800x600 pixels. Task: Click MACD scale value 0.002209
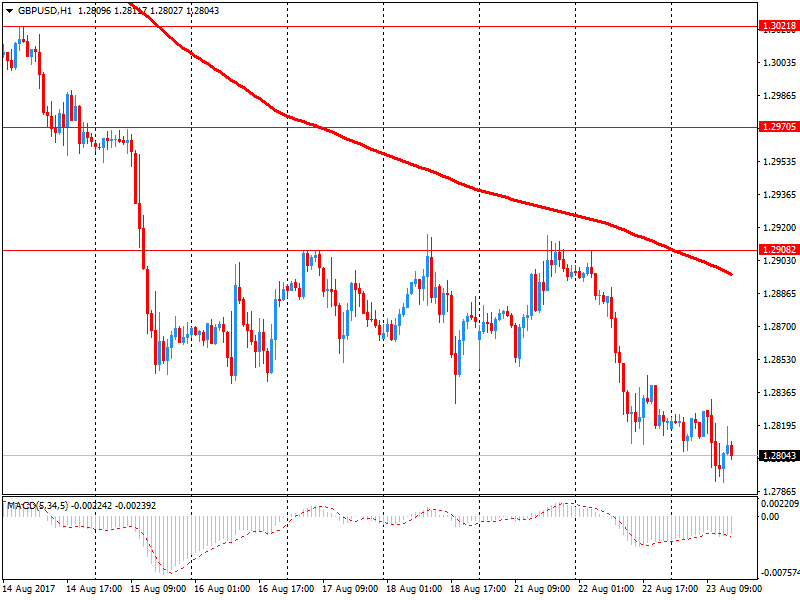click(780, 504)
